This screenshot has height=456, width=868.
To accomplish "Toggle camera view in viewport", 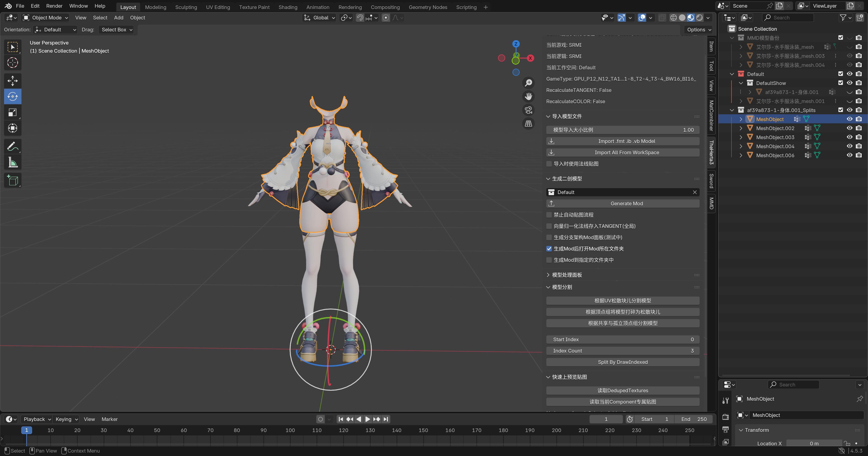I will point(528,110).
